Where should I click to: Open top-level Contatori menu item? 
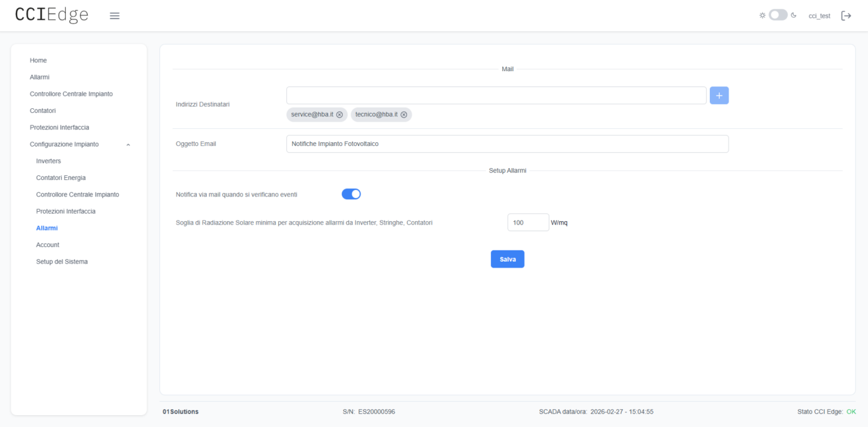[43, 110]
